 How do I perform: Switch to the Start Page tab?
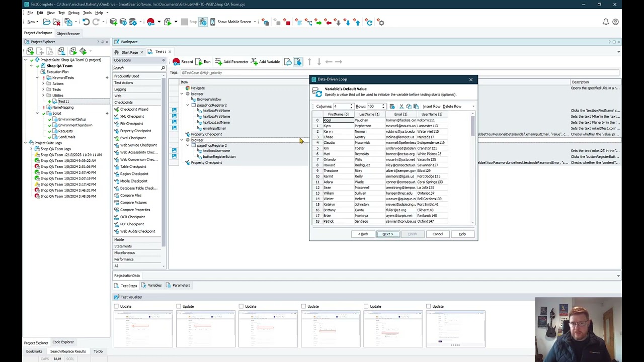(130, 52)
